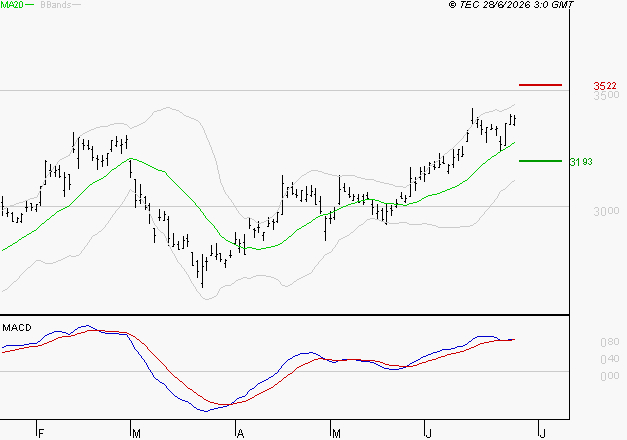Click the last J month marker

pos(543,434)
